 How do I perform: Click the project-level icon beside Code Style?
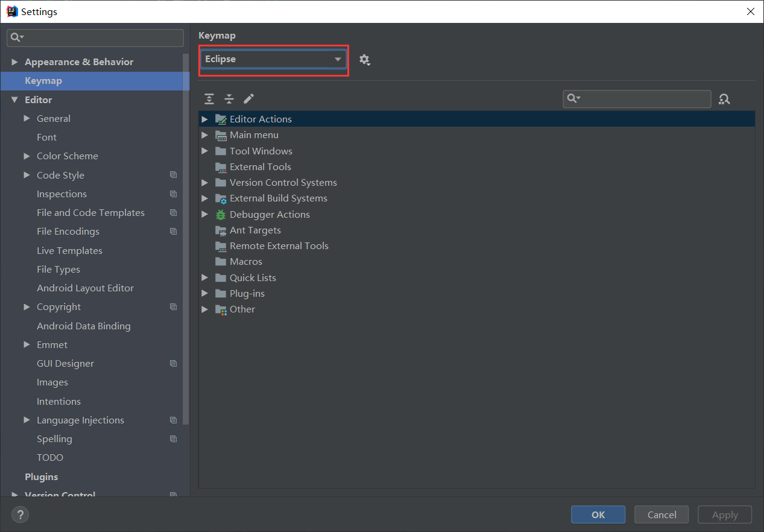174,175
